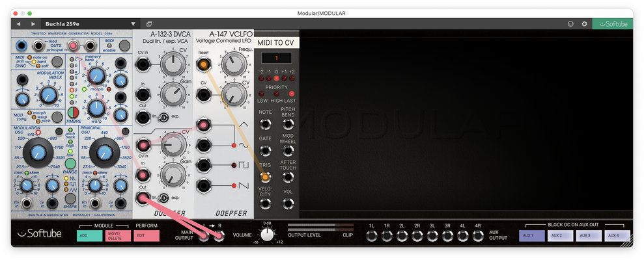Toggle the red-green TIMBRE button
The width and height of the screenshot is (644, 260).
tap(73, 112)
